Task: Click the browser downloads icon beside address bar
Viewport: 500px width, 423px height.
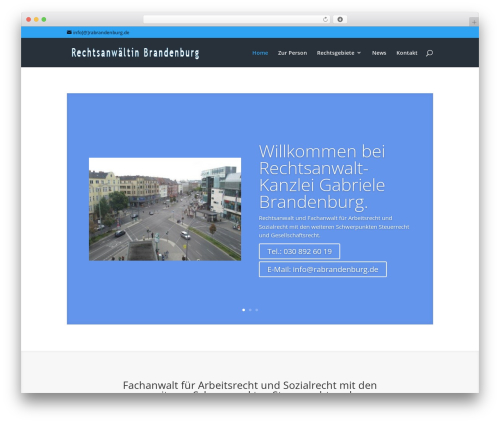Action: [x=340, y=20]
